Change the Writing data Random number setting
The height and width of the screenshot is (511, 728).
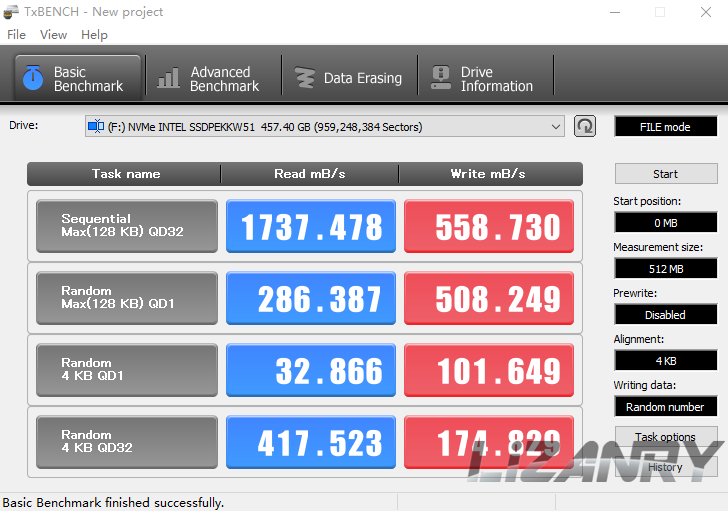pos(665,407)
